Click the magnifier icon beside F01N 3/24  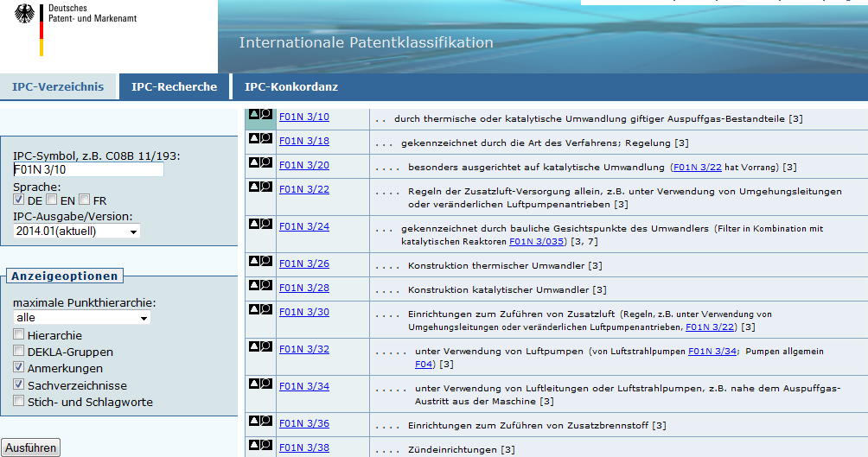click(266, 224)
